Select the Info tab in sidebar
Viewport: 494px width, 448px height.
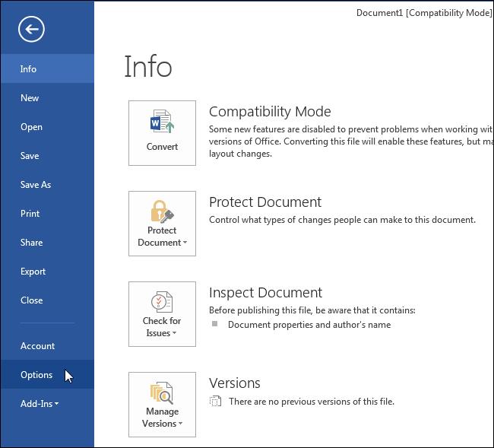47,68
